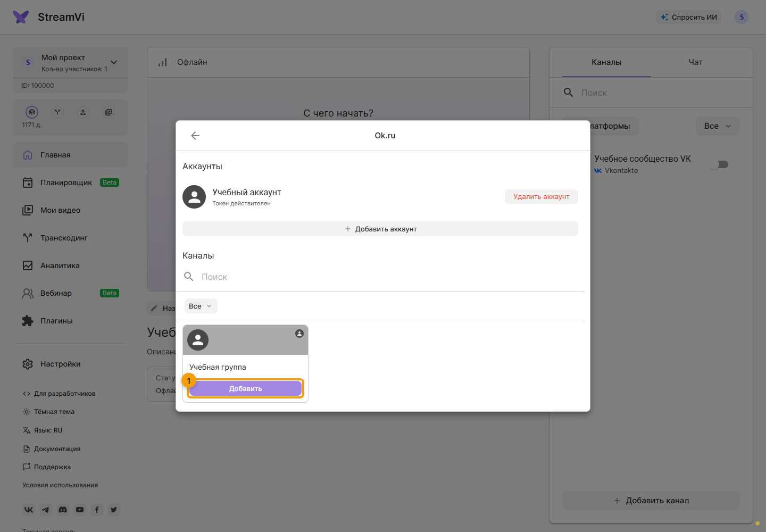The height and width of the screenshot is (532, 766).
Task: Switch to the Чат tab
Action: (695, 62)
